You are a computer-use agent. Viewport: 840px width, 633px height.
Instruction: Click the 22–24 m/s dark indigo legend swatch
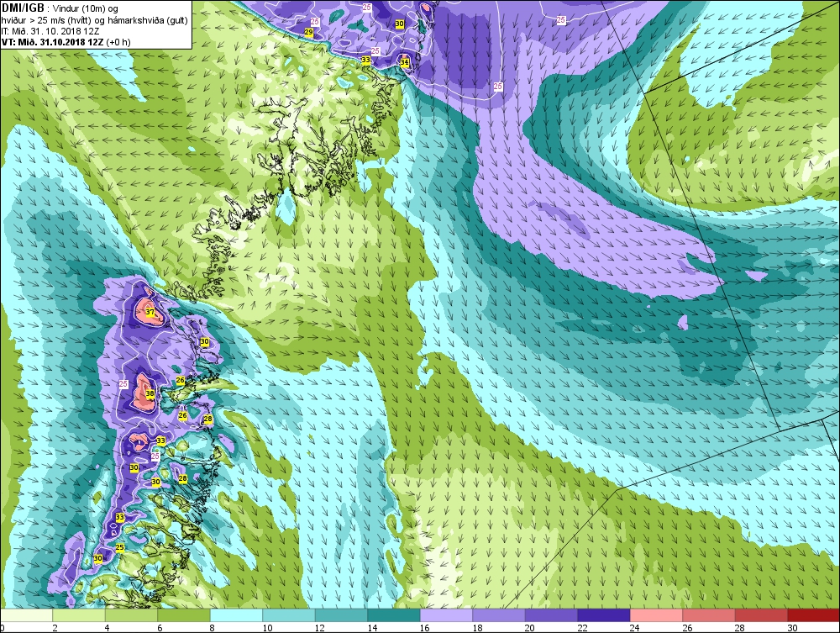(x=604, y=615)
